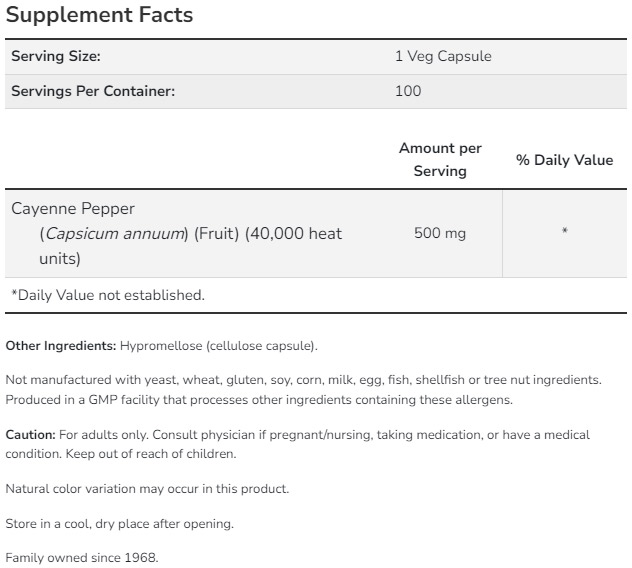Image resolution: width=632 pixels, height=568 pixels.
Task: Click the Family owned since 1968 line
Action: point(81,557)
